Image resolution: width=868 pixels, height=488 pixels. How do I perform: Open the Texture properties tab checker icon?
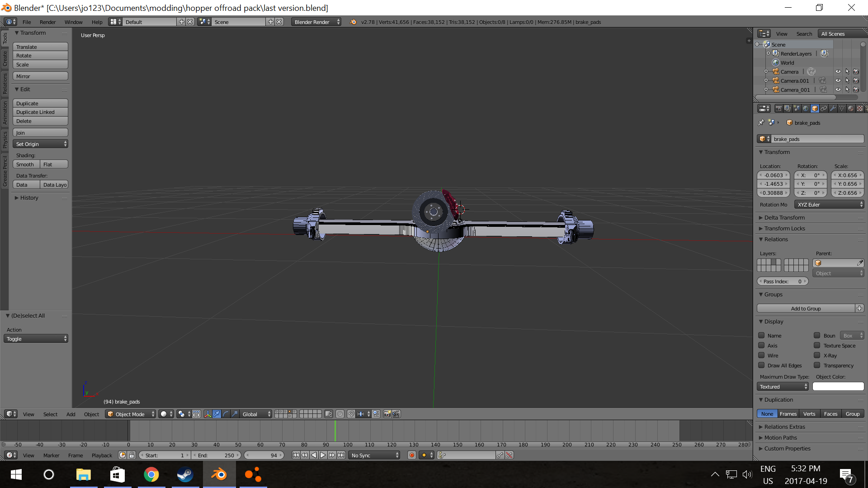coord(860,108)
